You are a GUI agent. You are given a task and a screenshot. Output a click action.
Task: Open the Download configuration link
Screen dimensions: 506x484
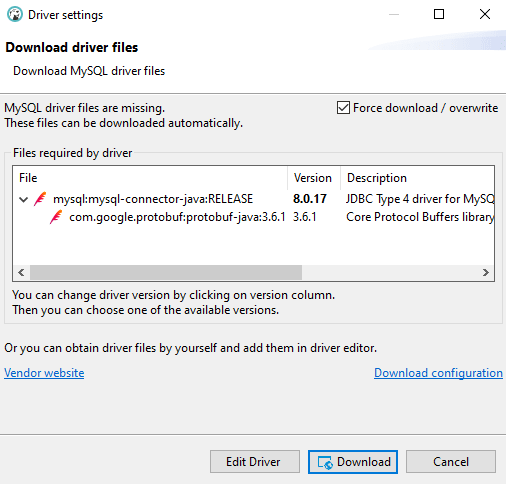point(438,373)
